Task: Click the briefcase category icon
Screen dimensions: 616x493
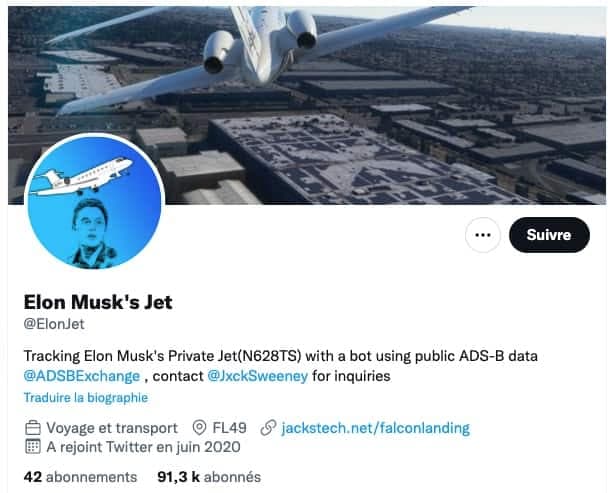Action: tap(32, 428)
